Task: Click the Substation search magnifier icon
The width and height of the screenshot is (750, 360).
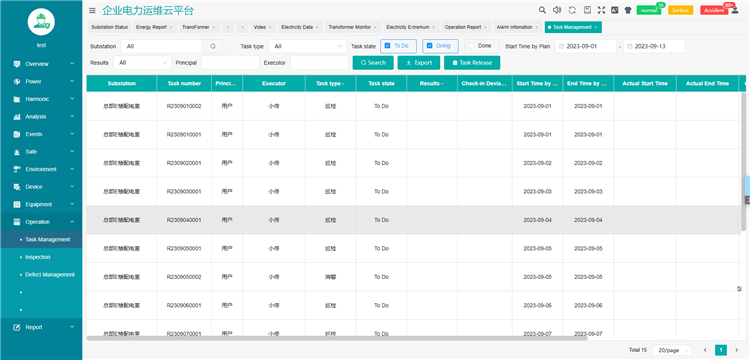Action: [x=213, y=46]
